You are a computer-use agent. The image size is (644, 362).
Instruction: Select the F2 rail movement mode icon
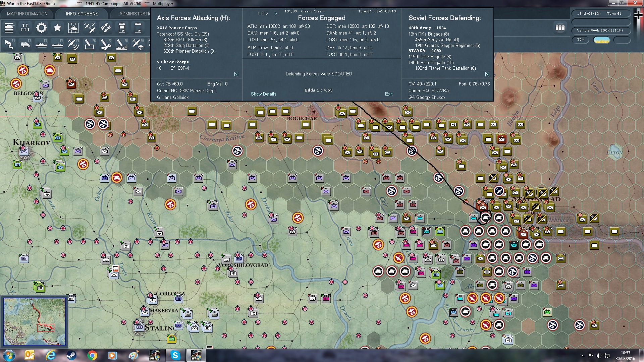25,44
